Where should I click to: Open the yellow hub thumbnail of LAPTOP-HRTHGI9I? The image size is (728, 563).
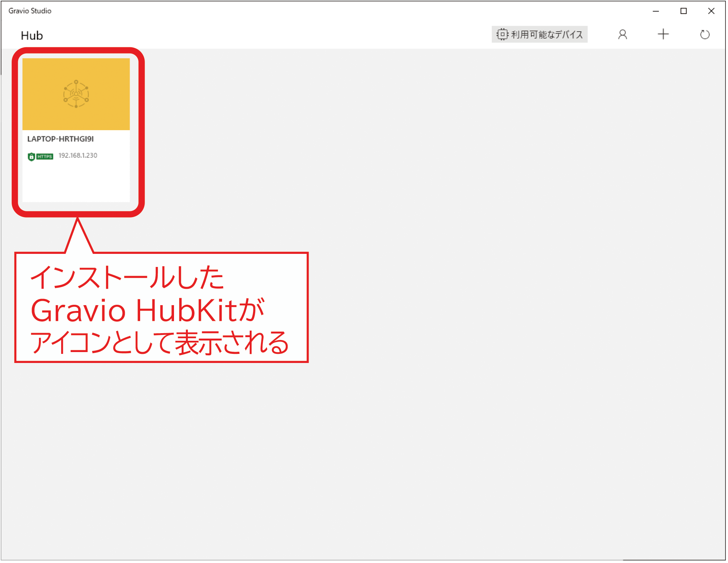76,94
